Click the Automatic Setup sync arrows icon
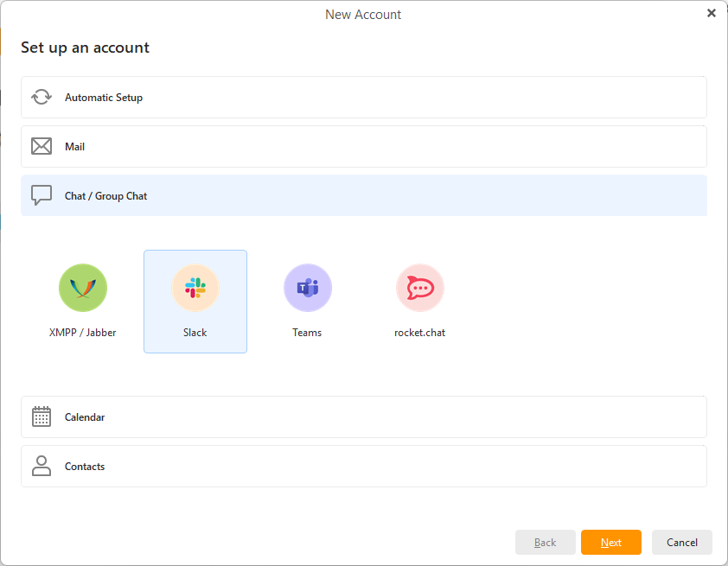 42,98
